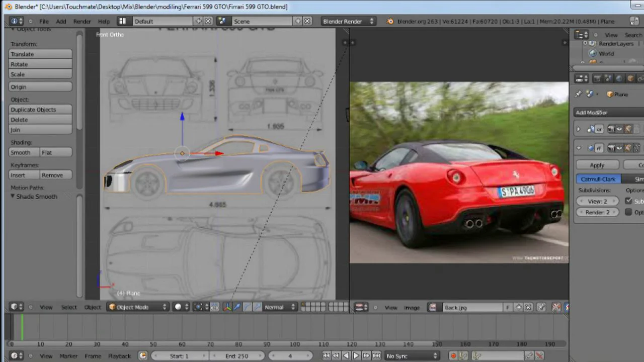The image size is (644, 362).
Task: Toggle fake user F for Back.jpg
Action: click(x=508, y=307)
